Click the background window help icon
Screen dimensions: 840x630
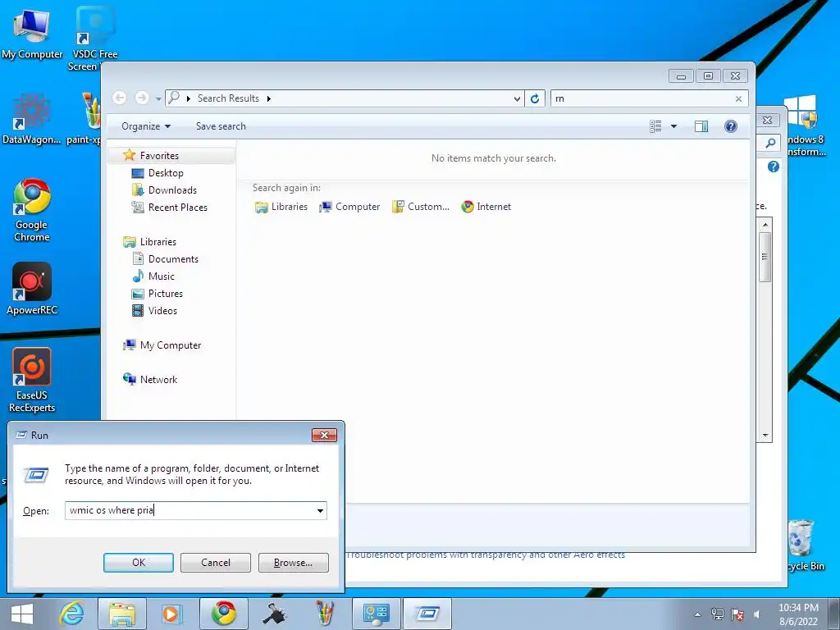coord(773,167)
